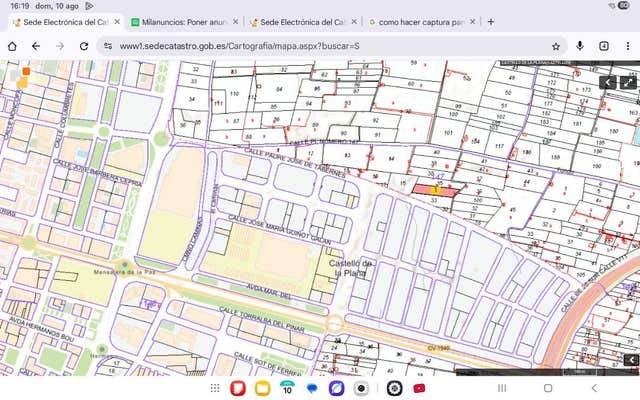640x400 pixels.
Task: Activate voice search microphone
Action: pos(581,46)
